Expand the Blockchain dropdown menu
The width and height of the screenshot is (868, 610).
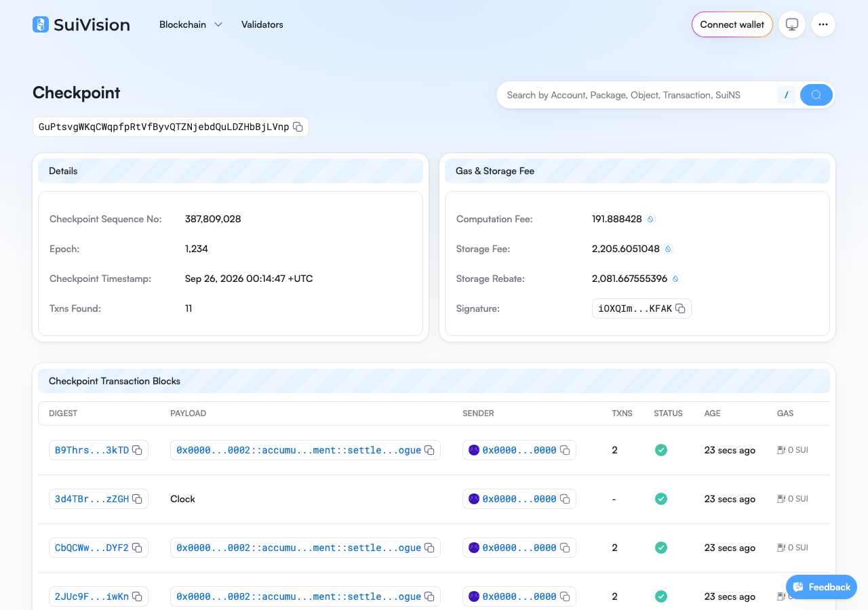pos(191,24)
